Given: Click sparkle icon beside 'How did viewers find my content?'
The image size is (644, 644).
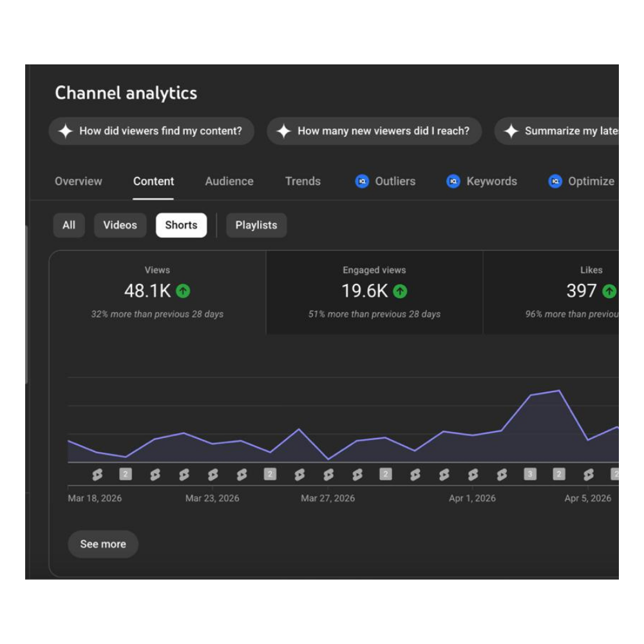Looking at the screenshot, I should point(65,131).
